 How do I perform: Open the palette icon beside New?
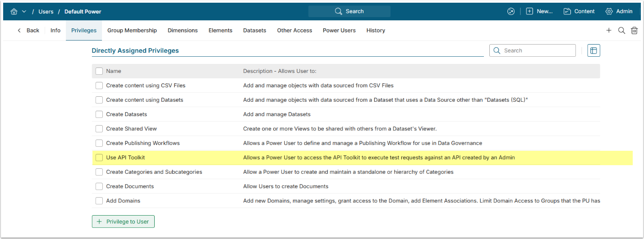pos(511,11)
